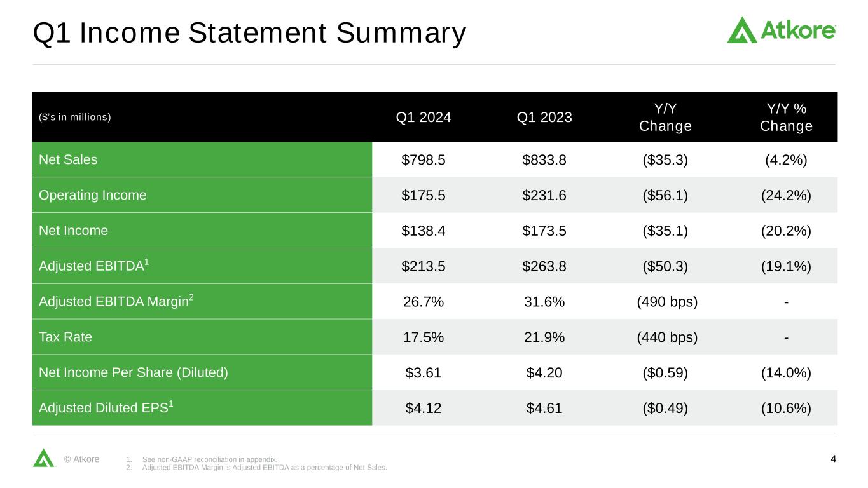Click the small Atkore logo in footer

pos(43,457)
